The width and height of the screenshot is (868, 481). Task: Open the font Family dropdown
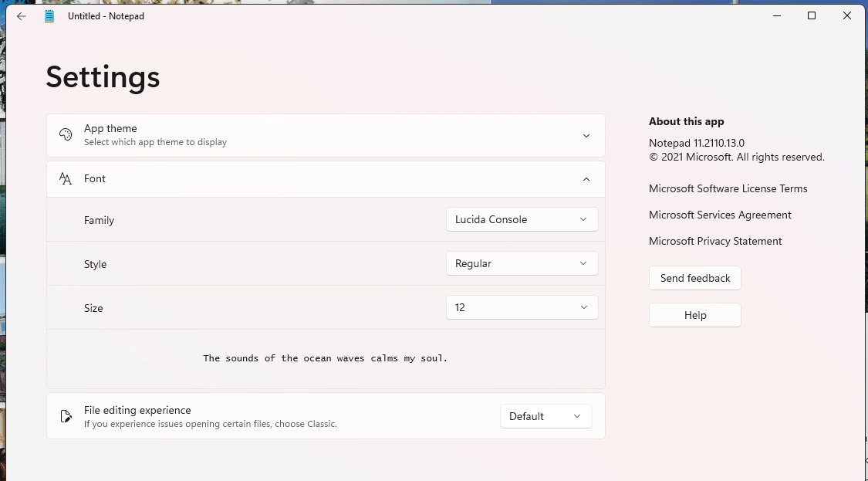pos(522,219)
